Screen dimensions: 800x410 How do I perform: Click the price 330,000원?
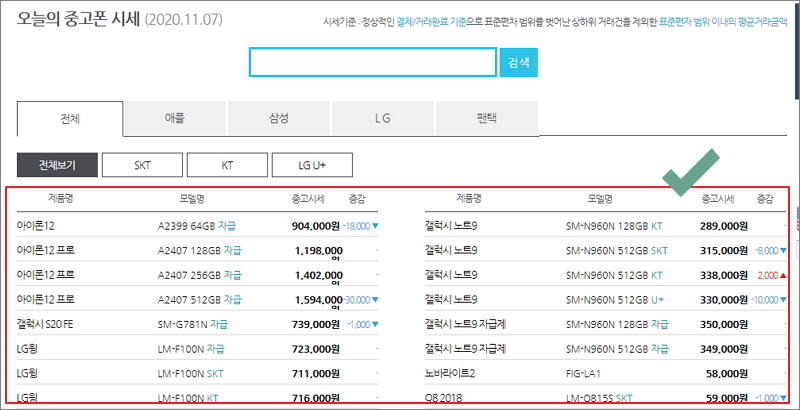coord(723,300)
